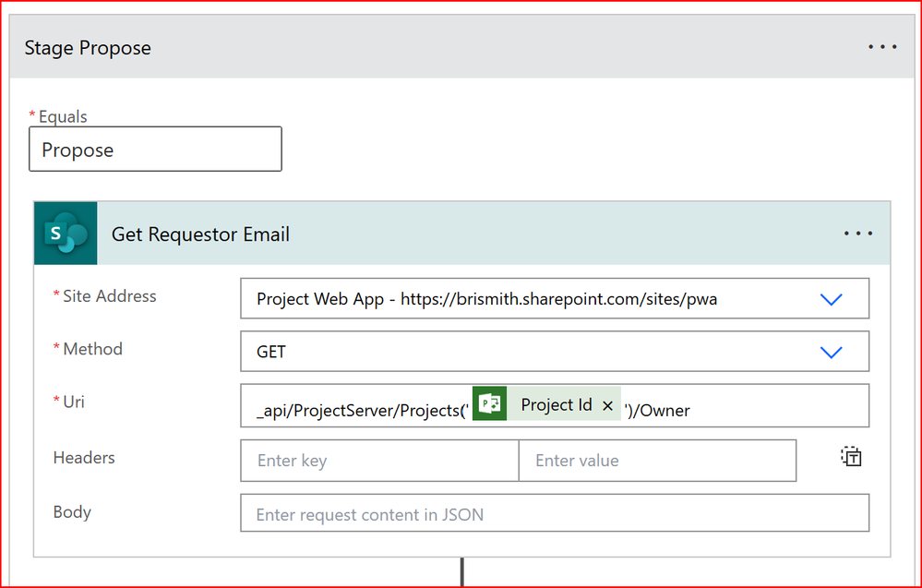Click the Body JSON content field
The height and width of the screenshot is (588, 922).
[555, 513]
